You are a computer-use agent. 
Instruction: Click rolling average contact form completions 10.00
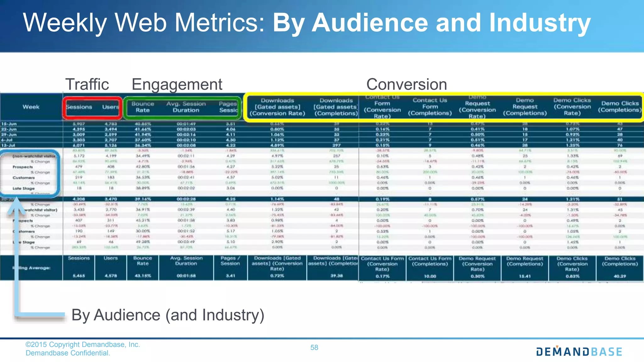pos(430,276)
